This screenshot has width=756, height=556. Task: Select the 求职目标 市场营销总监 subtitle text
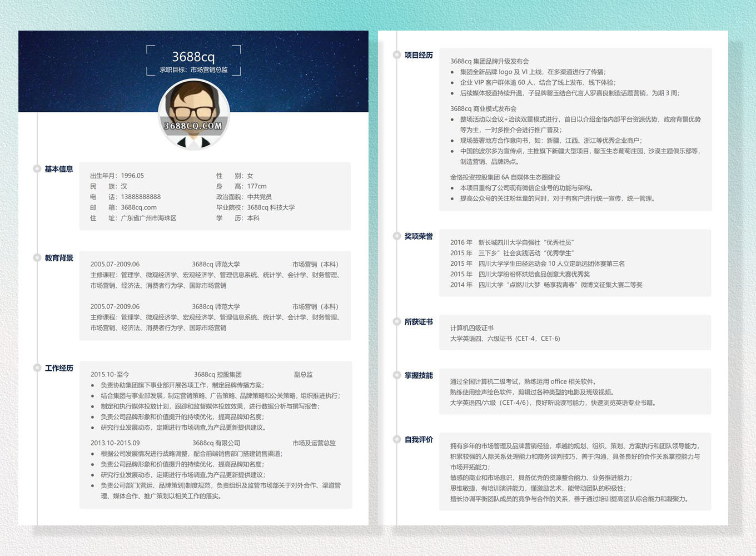point(193,70)
